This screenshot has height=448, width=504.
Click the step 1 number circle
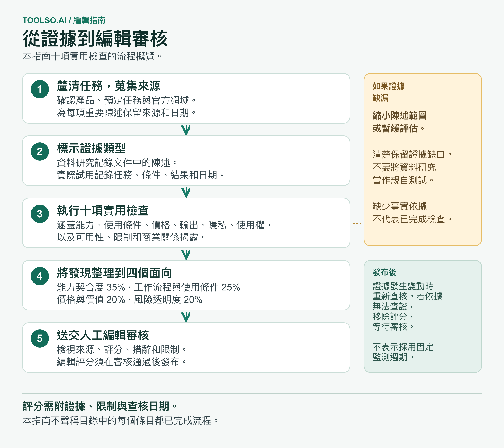[40, 89]
